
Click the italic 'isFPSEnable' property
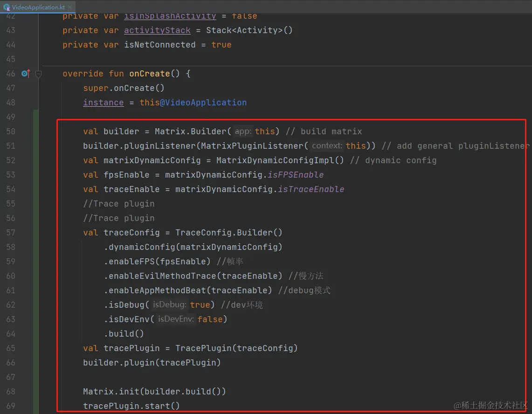click(296, 175)
